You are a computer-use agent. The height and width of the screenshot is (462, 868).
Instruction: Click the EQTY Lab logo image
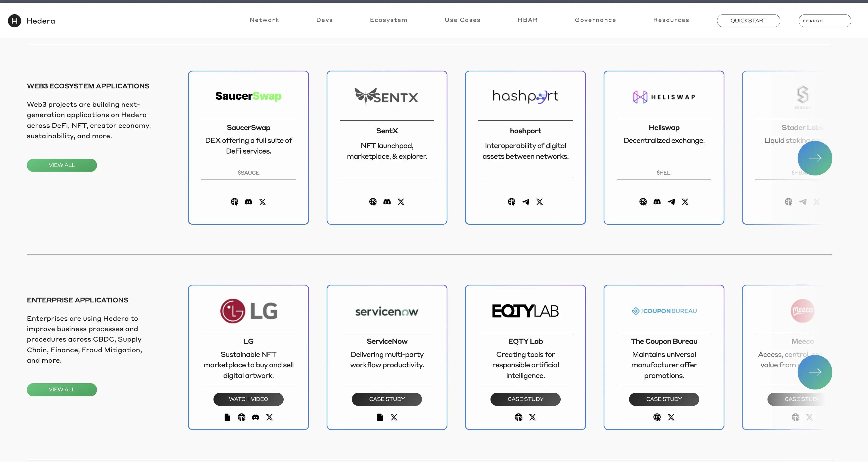[x=525, y=311]
